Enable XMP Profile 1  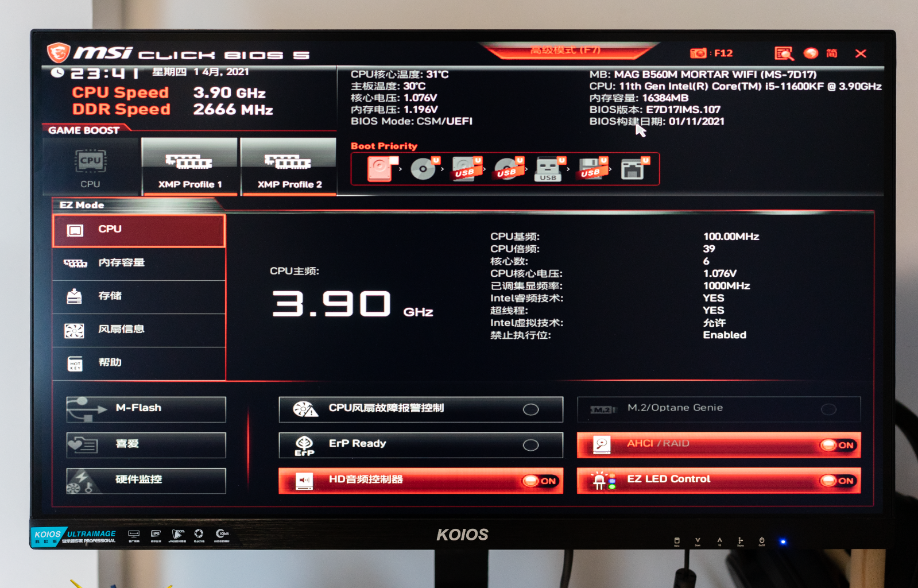(x=190, y=167)
